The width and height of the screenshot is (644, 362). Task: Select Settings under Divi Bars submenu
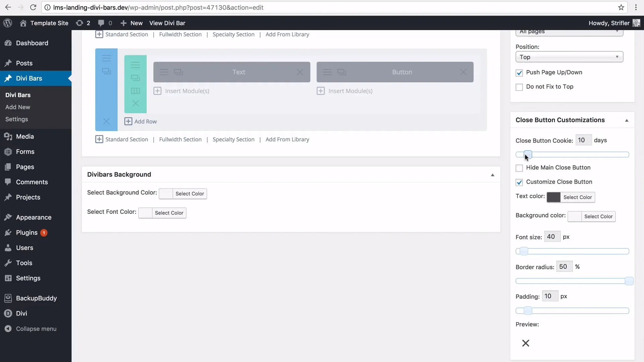(x=16, y=119)
